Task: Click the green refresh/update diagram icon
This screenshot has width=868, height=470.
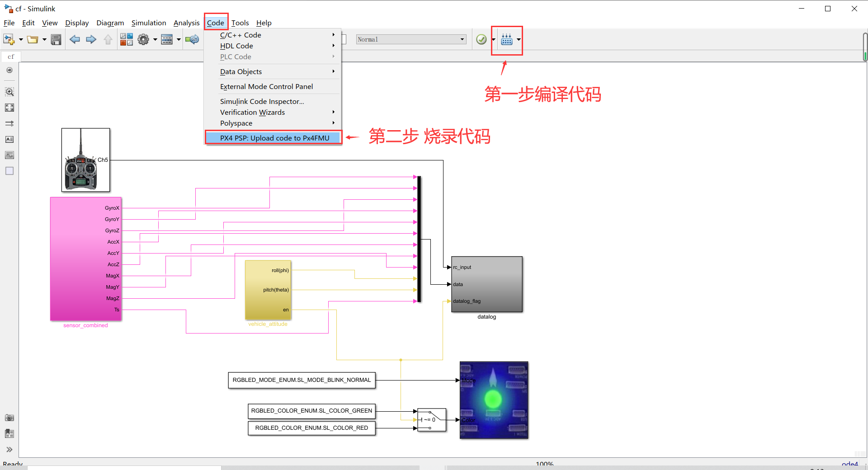Action: click(192, 39)
